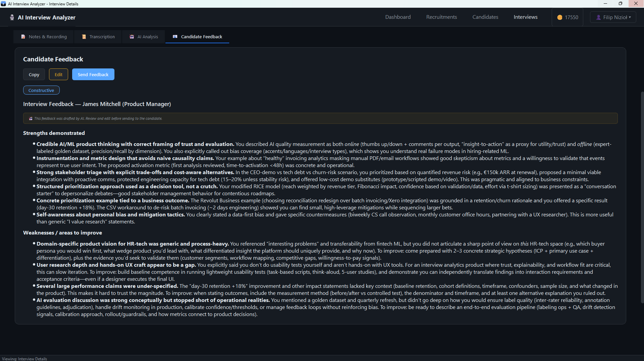This screenshot has height=361, width=644.
Task: Open the Candidates section
Action: (x=485, y=17)
